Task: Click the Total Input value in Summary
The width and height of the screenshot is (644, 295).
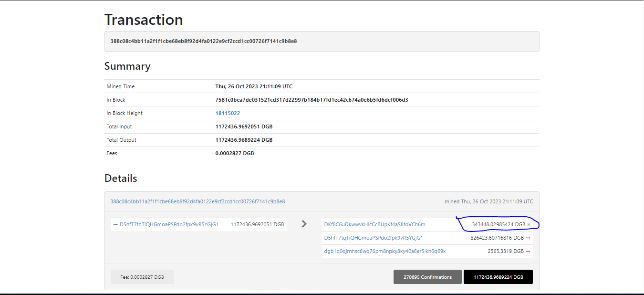Action: [244, 126]
